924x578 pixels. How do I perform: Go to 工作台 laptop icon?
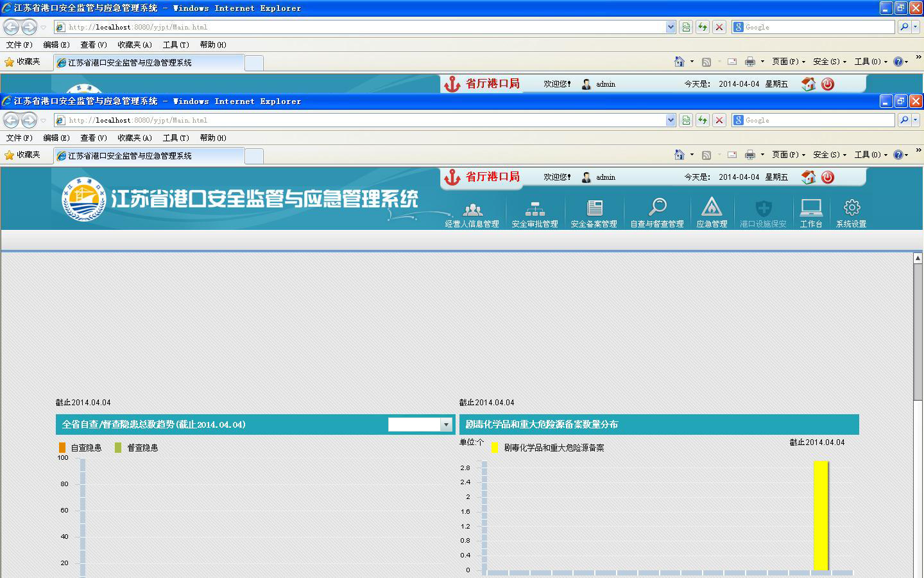coord(811,207)
